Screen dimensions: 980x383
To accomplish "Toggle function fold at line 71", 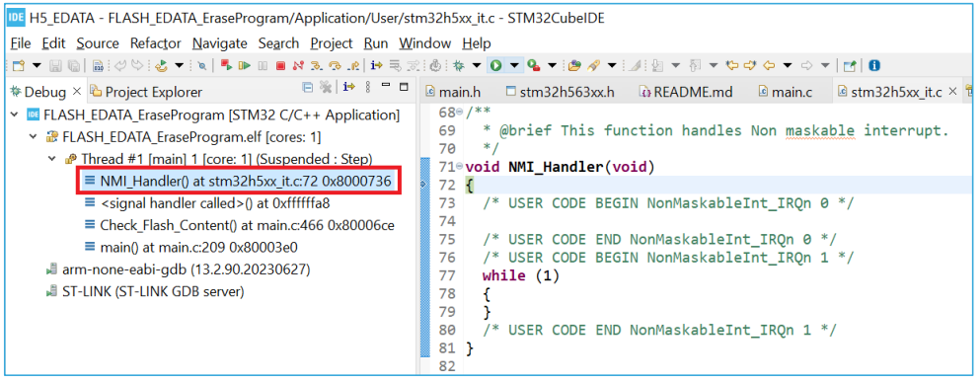I will (x=460, y=167).
